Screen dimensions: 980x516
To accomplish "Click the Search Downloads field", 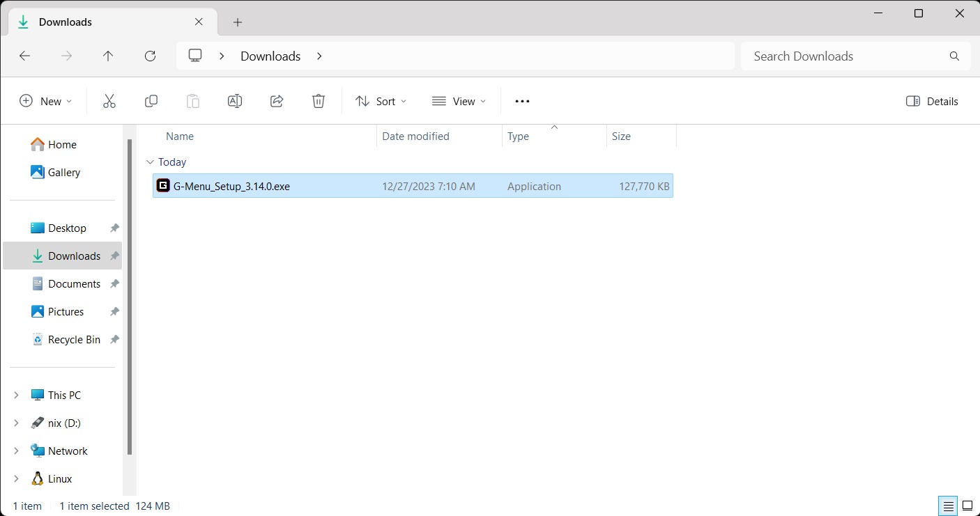I will (x=855, y=56).
